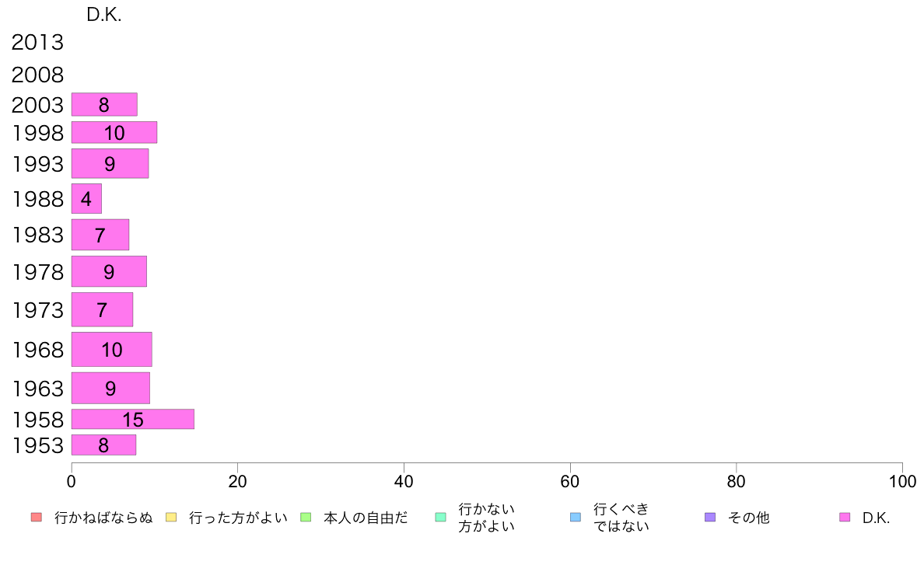This screenshot has height=572, width=924.
Task: Select the 1953 bar showing 8
Action: pos(103,445)
